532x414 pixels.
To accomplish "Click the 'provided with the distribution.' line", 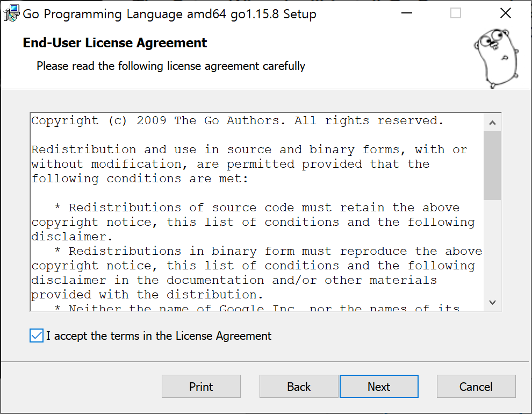I will pos(147,295).
